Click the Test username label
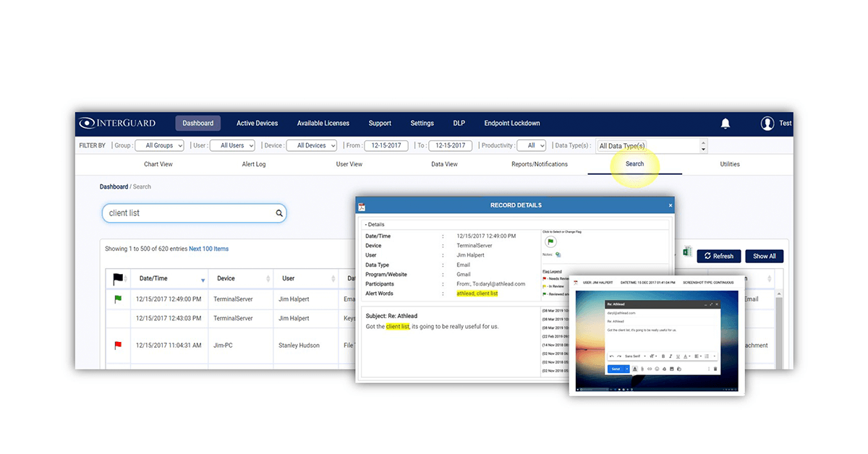Image resolution: width=868 pixels, height=454 pixels. pyautogui.click(x=785, y=124)
